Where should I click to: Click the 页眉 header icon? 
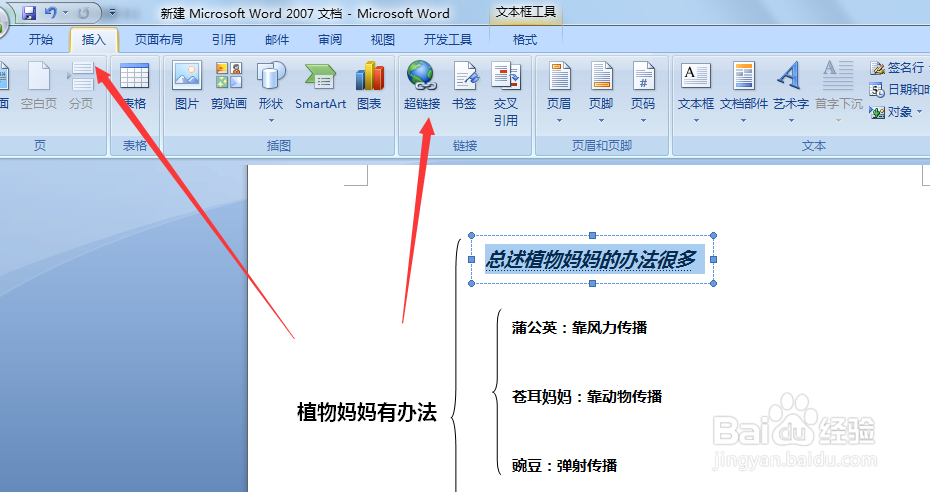[559, 78]
